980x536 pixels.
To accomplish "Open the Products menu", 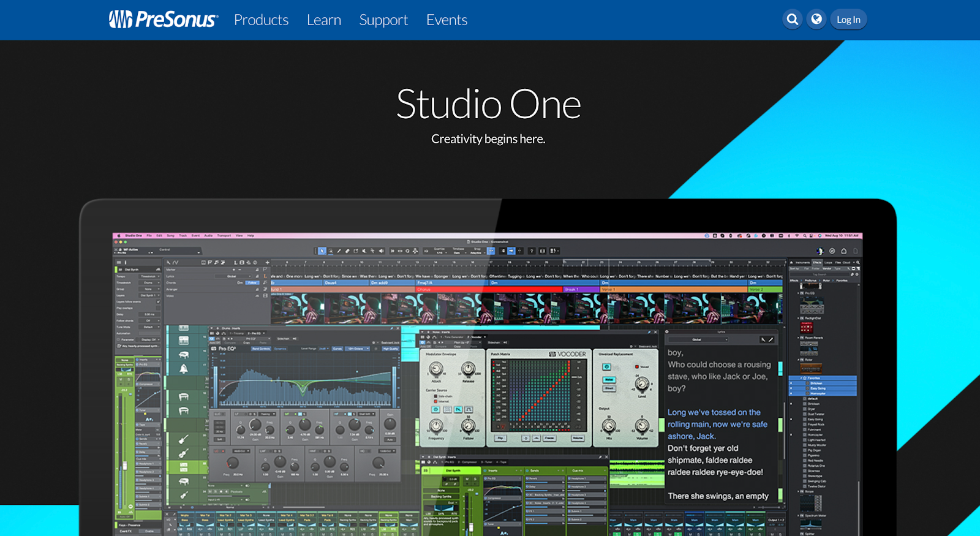I will click(x=261, y=20).
